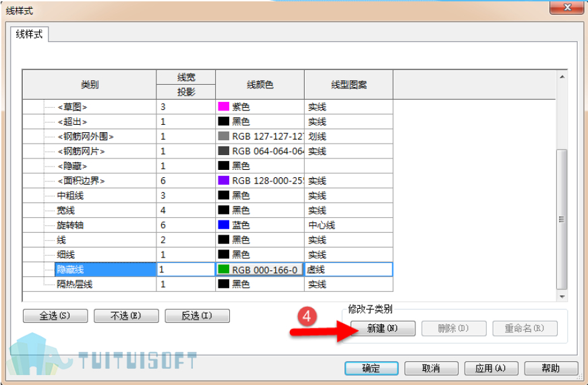Image resolution: width=588 pixels, height=385 pixels.
Task: Click the 线颜色 column header
Action: (x=260, y=85)
